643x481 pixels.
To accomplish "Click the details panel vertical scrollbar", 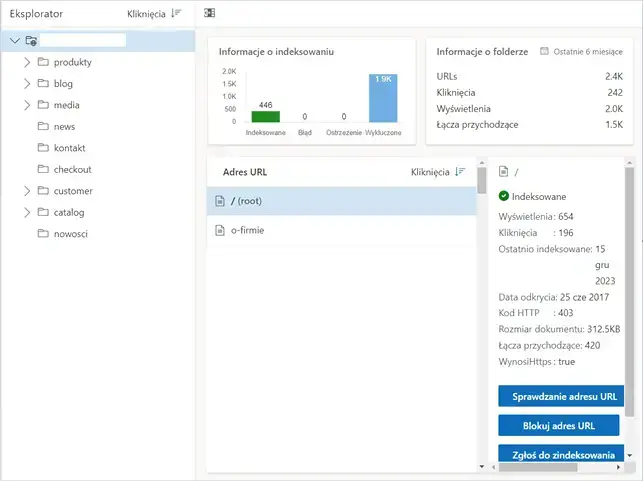I will click(629, 300).
